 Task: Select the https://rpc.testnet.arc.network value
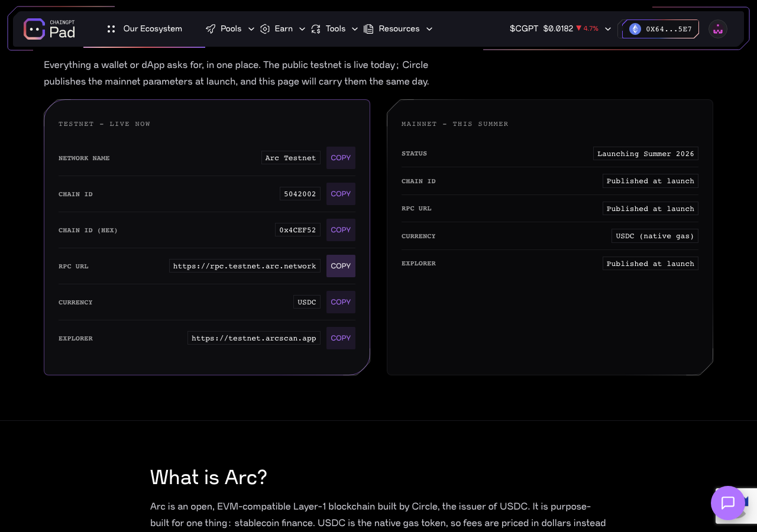point(245,266)
